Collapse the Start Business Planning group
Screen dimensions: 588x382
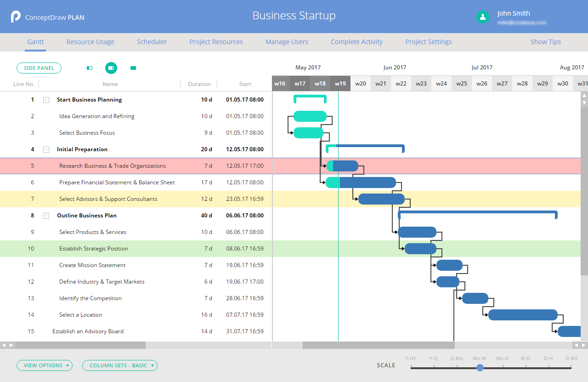tap(46, 100)
